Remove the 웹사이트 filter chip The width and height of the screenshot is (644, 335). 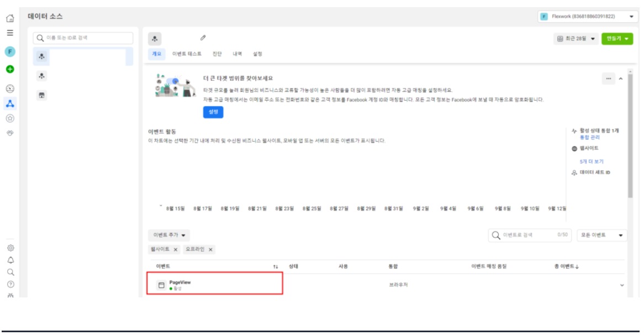(x=176, y=249)
